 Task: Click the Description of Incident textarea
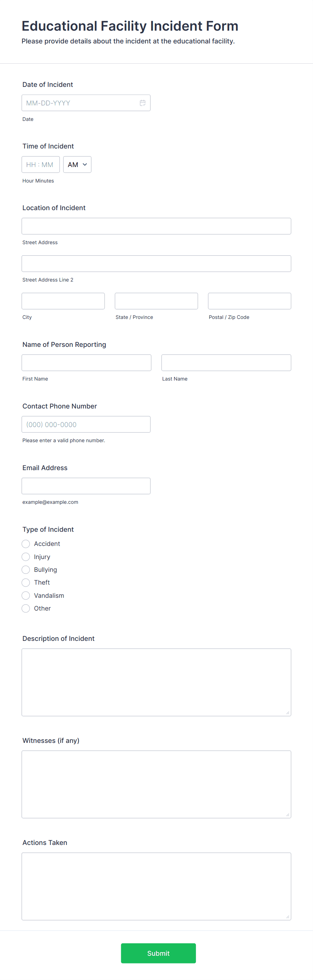[156, 682]
